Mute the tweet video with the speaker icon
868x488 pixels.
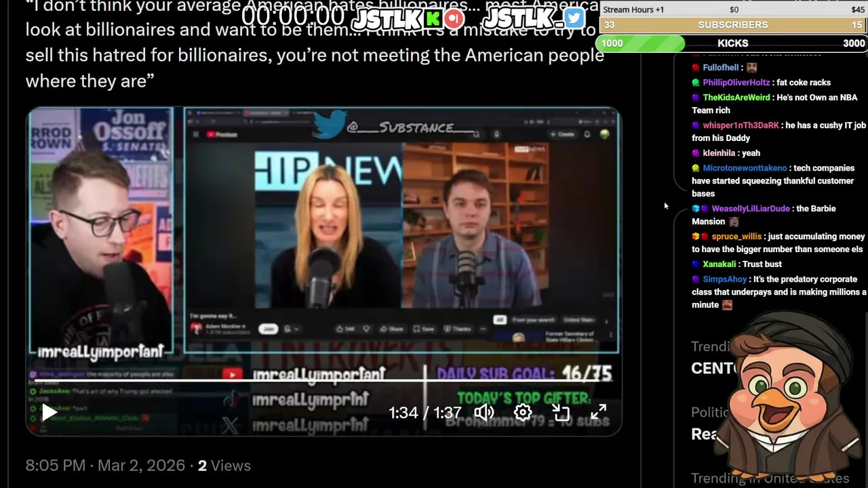point(484,412)
